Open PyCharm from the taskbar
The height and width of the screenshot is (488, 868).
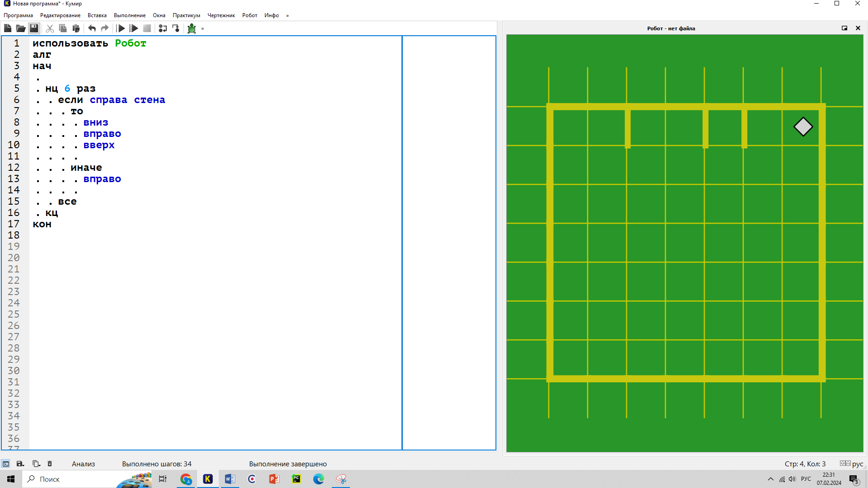click(x=296, y=479)
